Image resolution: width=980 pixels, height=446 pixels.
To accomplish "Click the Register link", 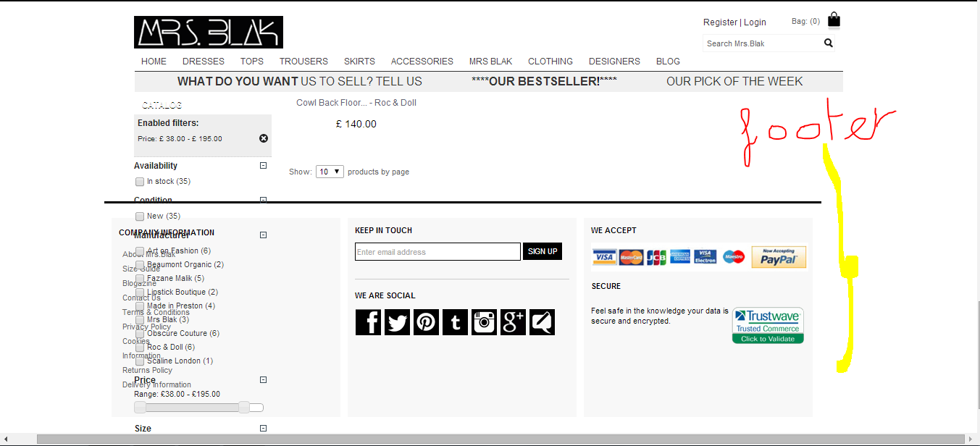I will coord(720,22).
